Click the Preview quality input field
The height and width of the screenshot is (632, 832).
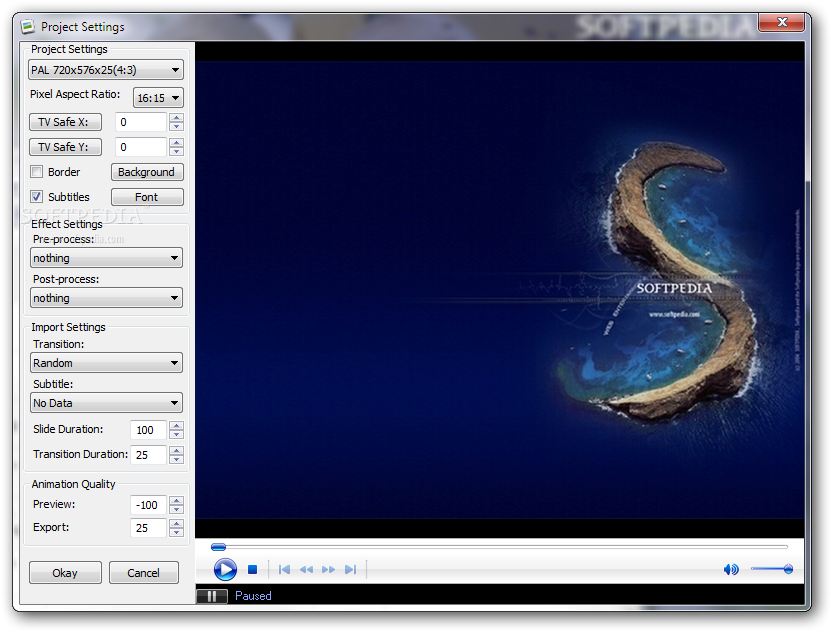(x=149, y=505)
